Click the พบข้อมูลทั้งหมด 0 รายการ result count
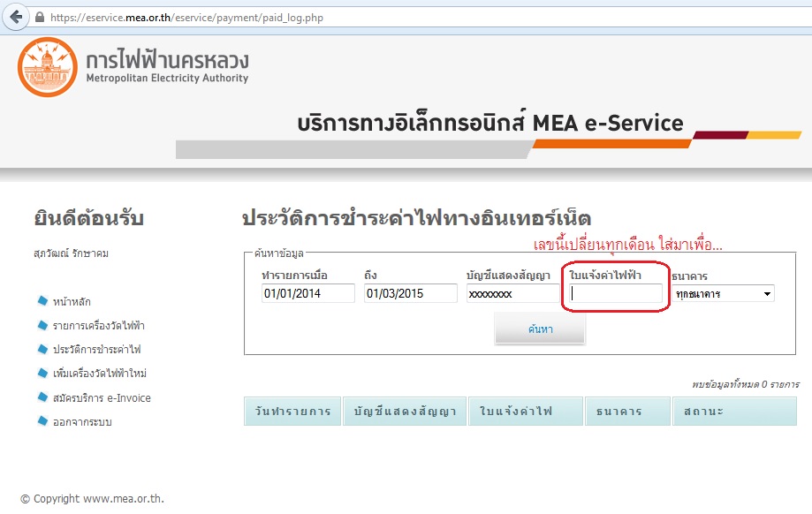 pos(746,384)
